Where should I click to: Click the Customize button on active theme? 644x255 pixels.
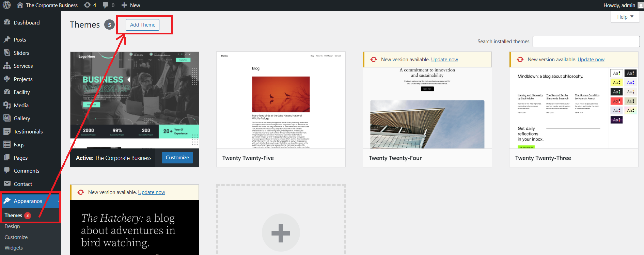click(177, 158)
